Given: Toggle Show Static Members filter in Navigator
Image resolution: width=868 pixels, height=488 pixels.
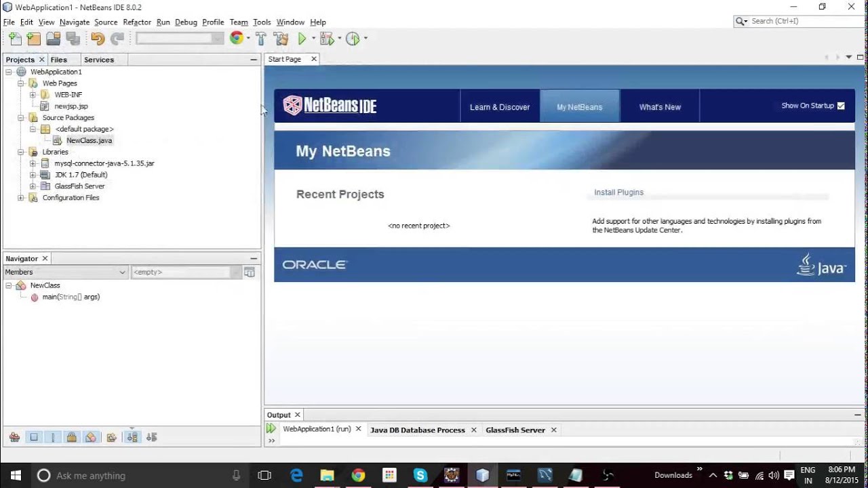Looking at the screenshot, I should pyautogui.click(x=52, y=437).
